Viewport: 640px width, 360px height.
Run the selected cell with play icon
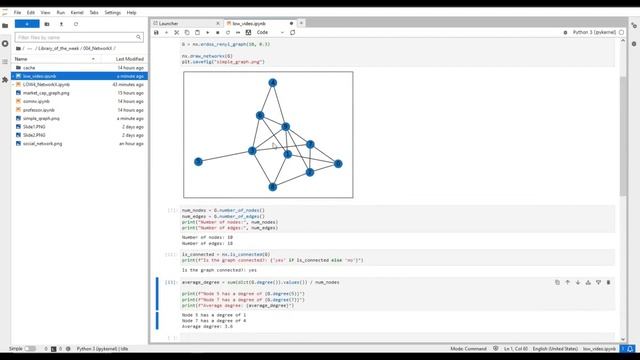(x=207, y=32)
